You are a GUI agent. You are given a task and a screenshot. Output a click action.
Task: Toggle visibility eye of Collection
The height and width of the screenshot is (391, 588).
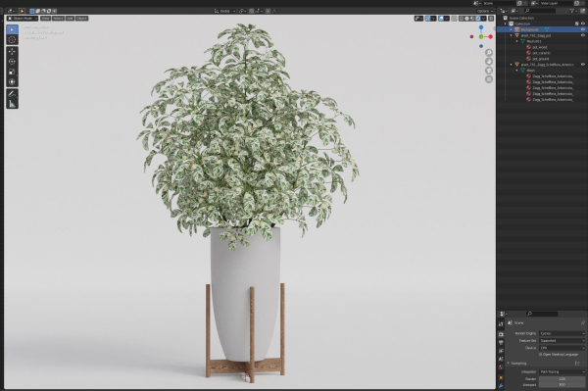click(x=583, y=24)
